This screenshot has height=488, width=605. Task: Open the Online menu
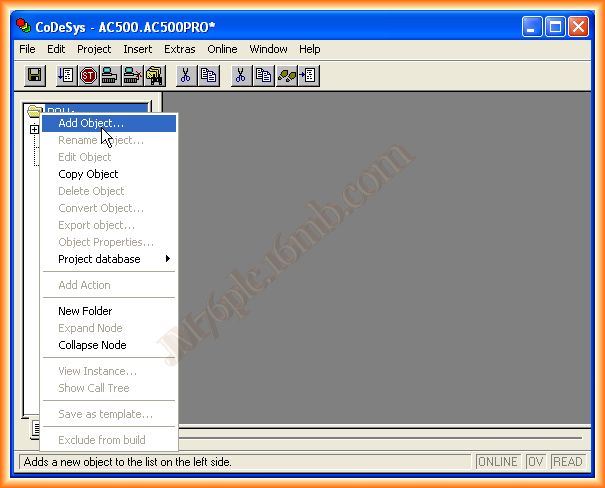click(x=222, y=49)
